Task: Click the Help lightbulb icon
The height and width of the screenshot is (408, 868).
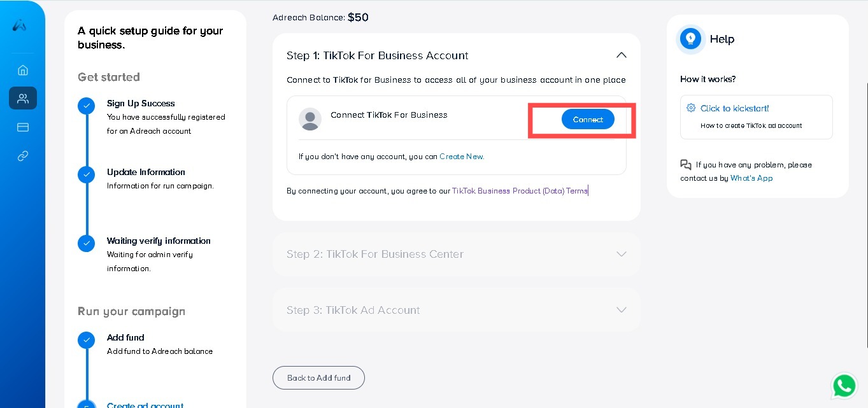Action: 690,39
